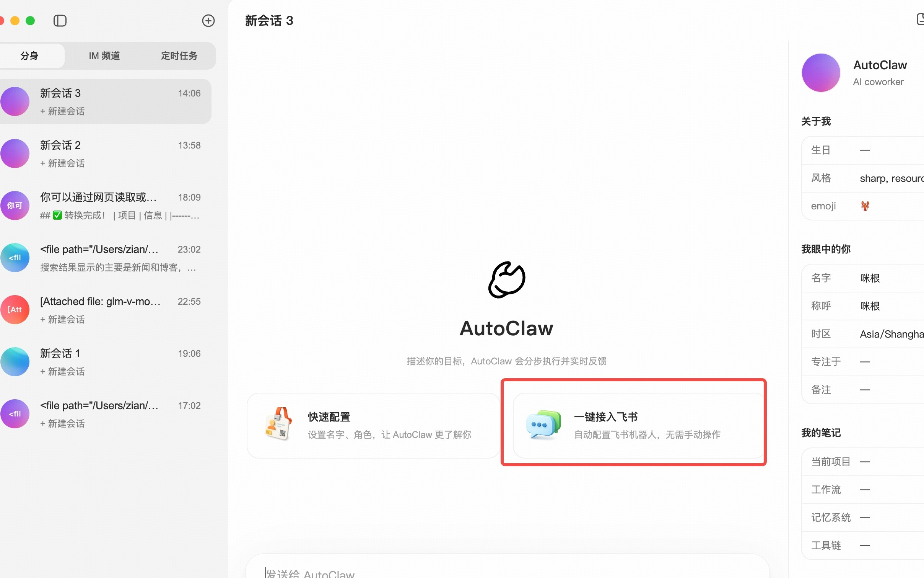Switch to the IM 频道 tab

point(104,56)
